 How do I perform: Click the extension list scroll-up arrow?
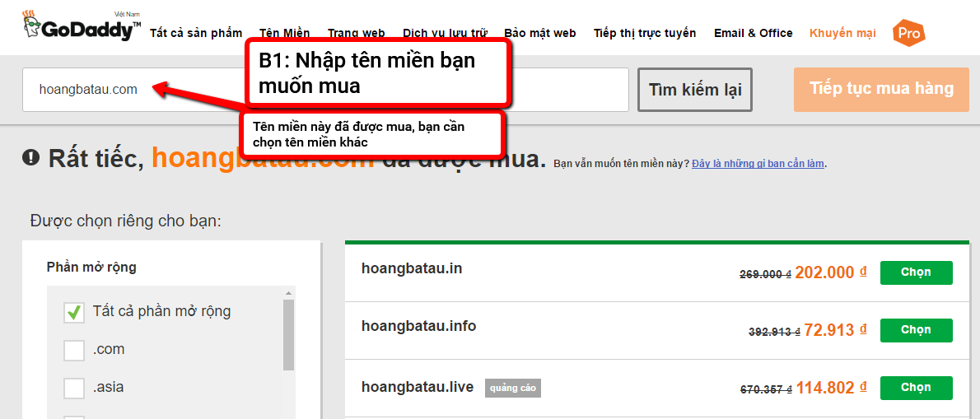pyautogui.click(x=288, y=293)
